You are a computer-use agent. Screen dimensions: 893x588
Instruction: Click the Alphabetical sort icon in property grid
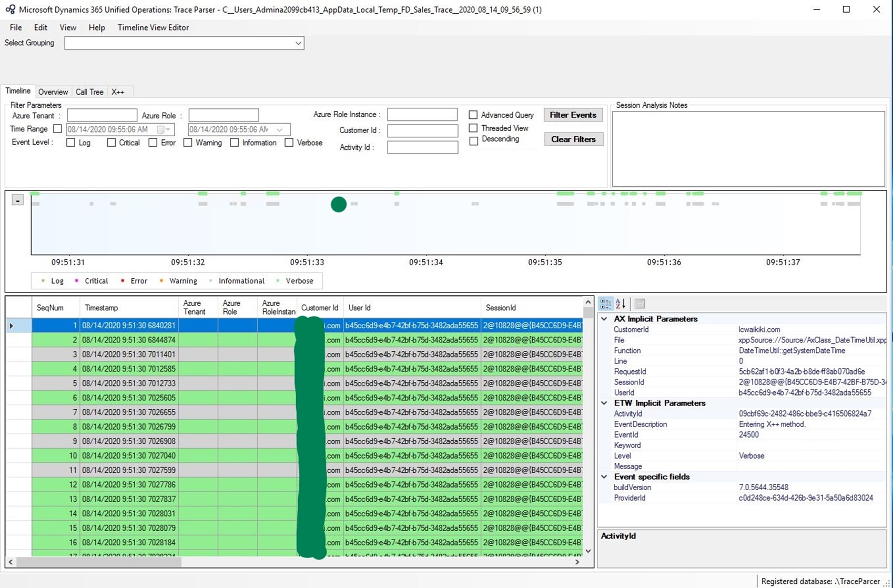click(x=621, y=303)
